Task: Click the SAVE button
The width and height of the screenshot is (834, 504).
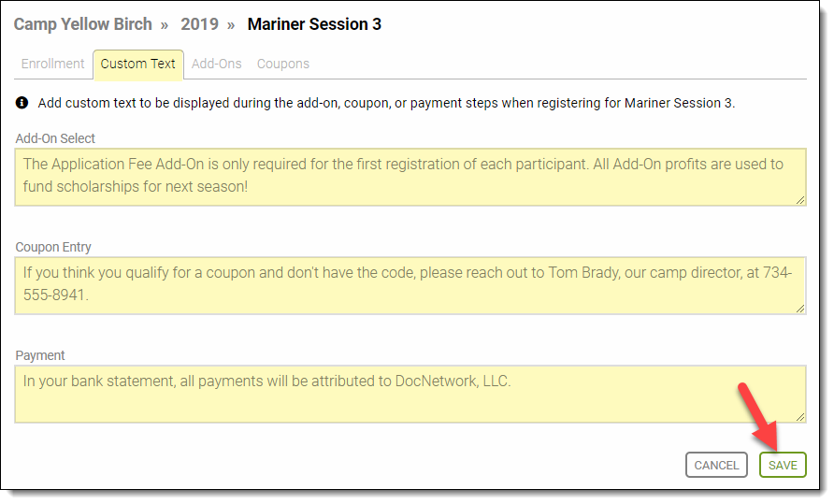Action: (783, 465)
